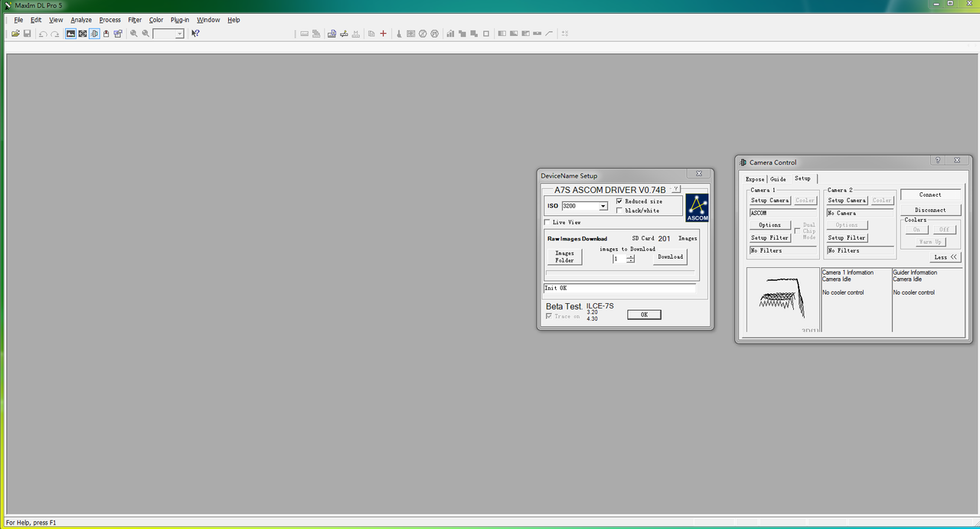Open the Analyze menu

(x=81, y=20)
